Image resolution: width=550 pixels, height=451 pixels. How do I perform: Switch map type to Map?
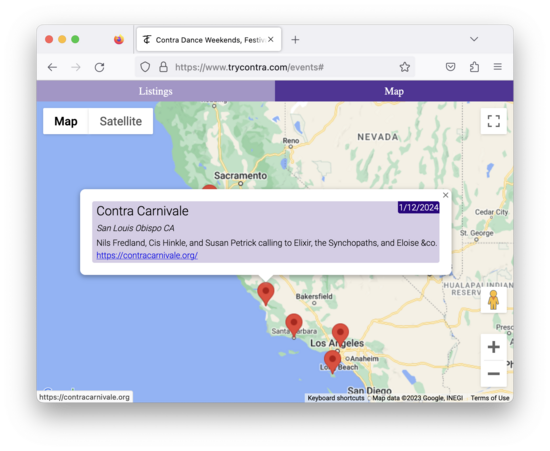pos(66,121)
